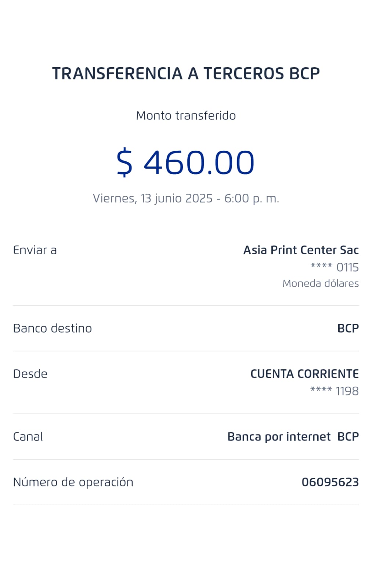Viewport: 372px width, 588px height.
Task: Select the 460.00 transferred amount figure
Action: (x=199, y=162)
